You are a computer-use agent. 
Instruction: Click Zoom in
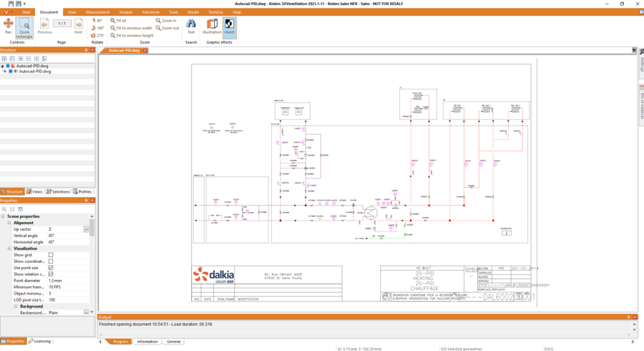pyautogui.click(x=166, y=21)
